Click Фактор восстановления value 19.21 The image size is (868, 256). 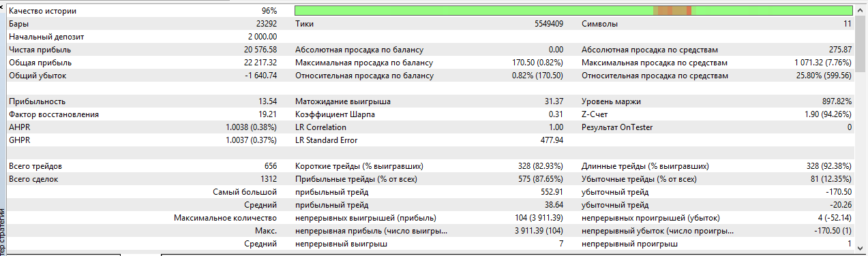(268, 114)
